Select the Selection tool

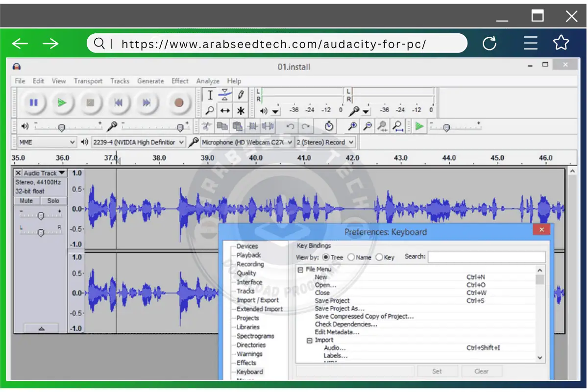210,94
